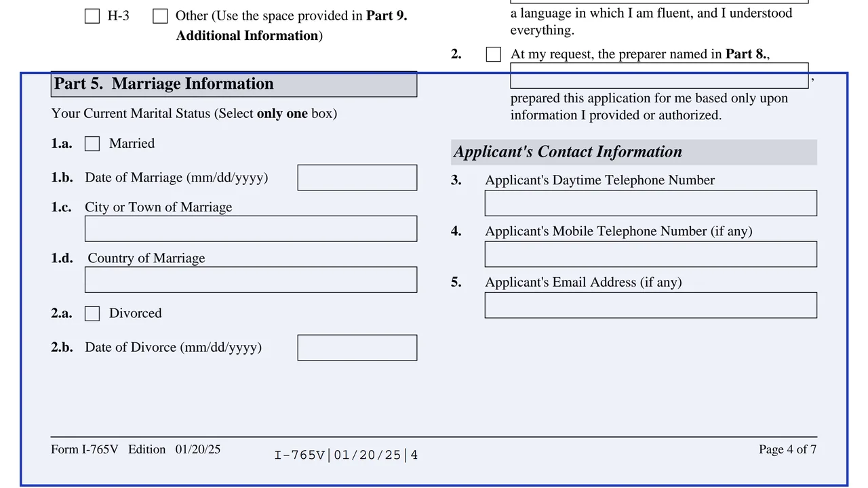This screenshot has width=868, height=488.
Task: Select the Date of Divorce field
Action: tap(357, 348)
